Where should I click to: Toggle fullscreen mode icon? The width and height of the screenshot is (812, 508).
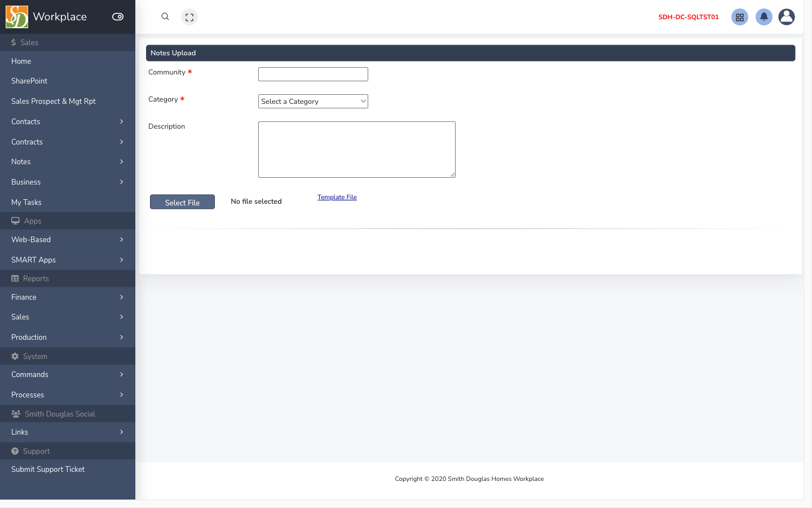(189, 17)
